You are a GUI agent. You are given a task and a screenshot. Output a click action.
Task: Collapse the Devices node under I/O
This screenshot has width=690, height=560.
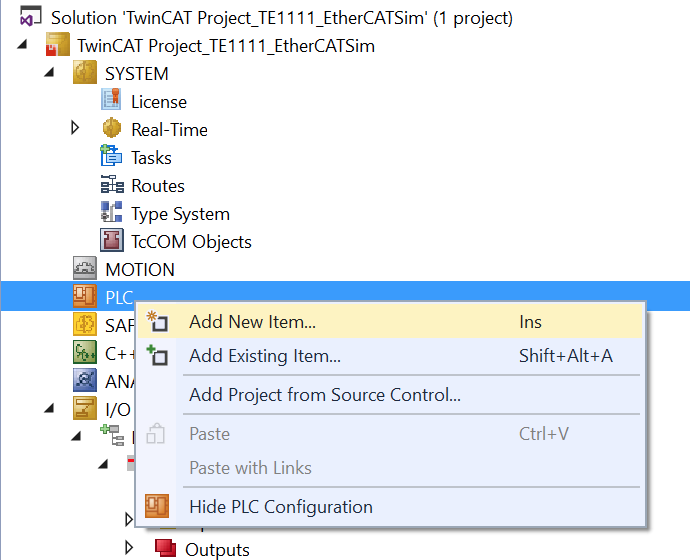[x=76, y=436]
